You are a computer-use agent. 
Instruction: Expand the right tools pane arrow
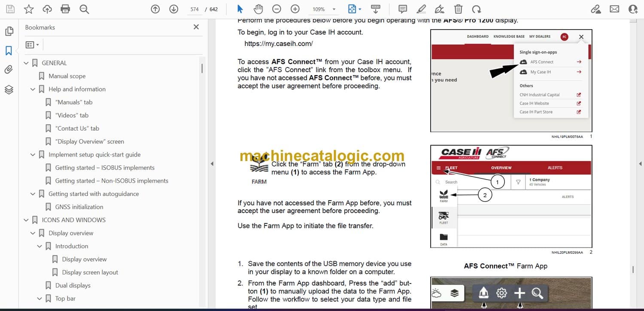[x=640, y=164]
